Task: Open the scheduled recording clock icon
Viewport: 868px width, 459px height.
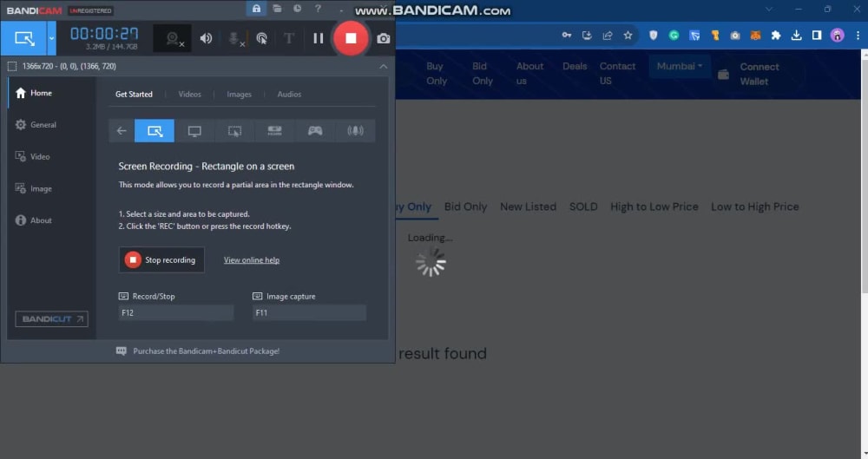Action: point(297,9)
